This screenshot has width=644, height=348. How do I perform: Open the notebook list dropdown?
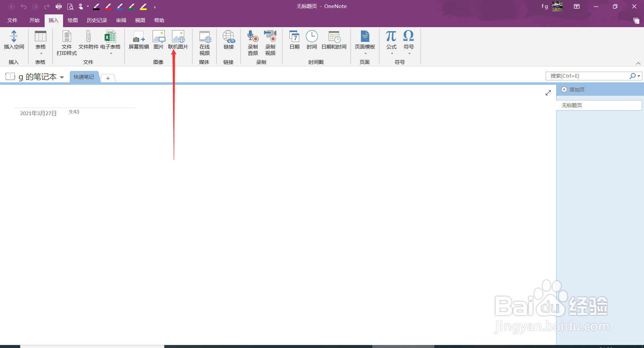[x=62, y=77]
